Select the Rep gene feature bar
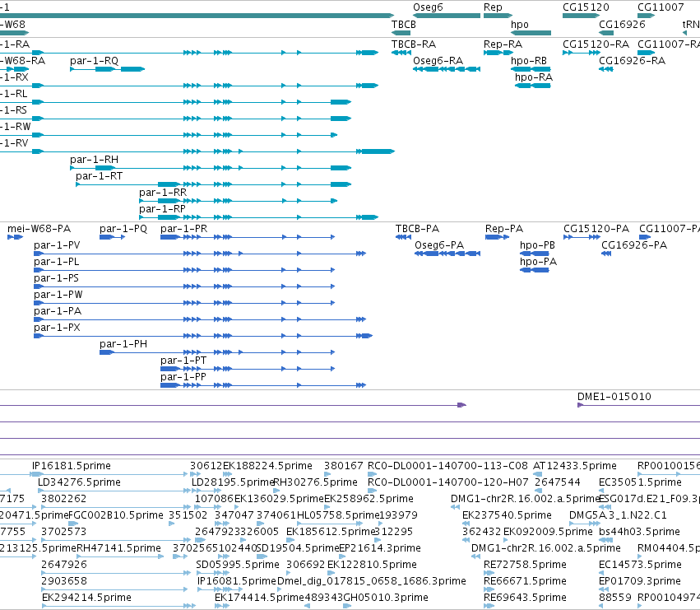The height and width of the screenshot is (610, 700). click(498, 16)
